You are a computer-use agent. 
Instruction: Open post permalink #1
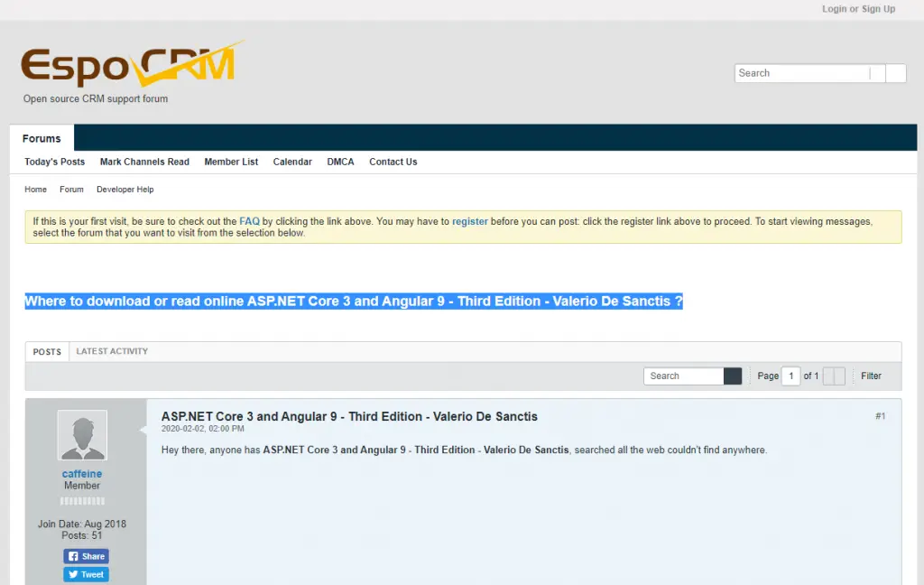point(880,416)
